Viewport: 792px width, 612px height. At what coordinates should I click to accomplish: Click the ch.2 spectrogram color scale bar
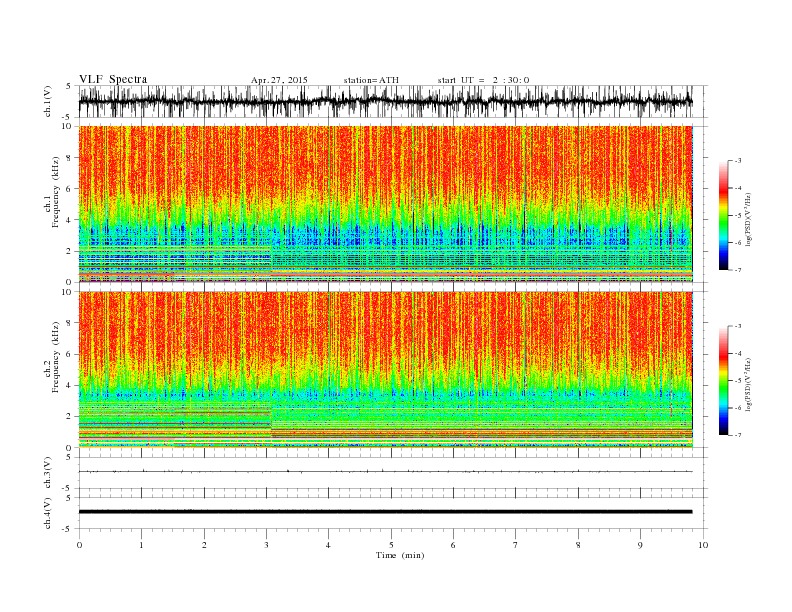click(723, 381)
